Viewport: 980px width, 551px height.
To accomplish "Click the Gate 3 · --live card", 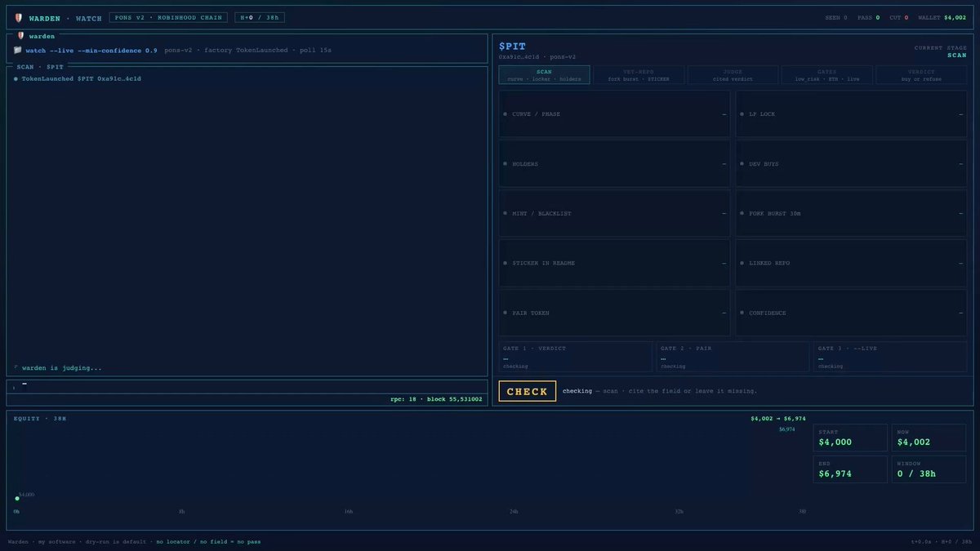I will tap(889, 357).
